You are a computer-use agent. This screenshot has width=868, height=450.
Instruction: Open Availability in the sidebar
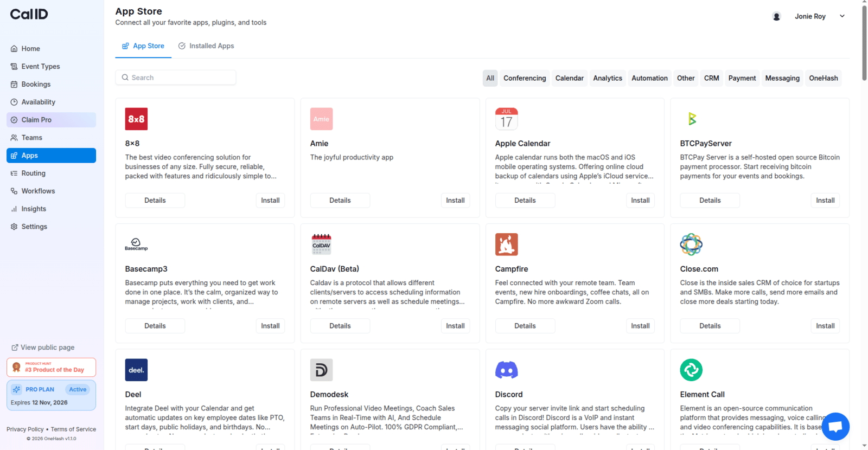[51, 102]
